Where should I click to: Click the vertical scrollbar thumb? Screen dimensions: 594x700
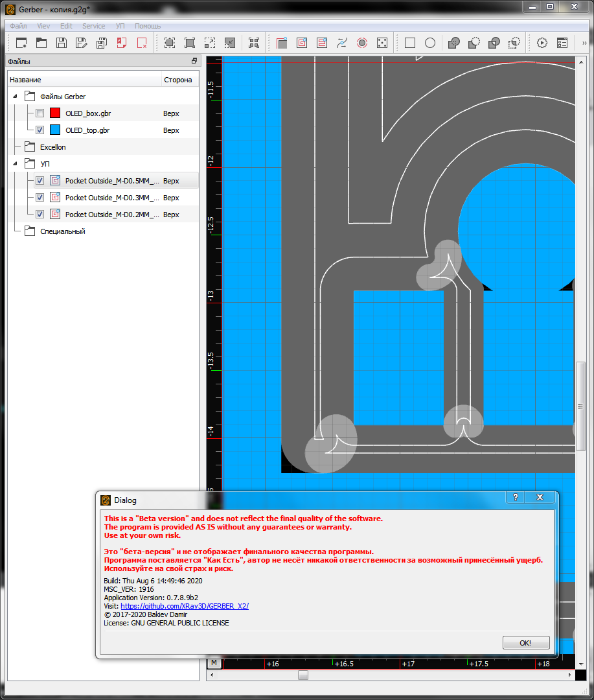click(x=580, y=406)
